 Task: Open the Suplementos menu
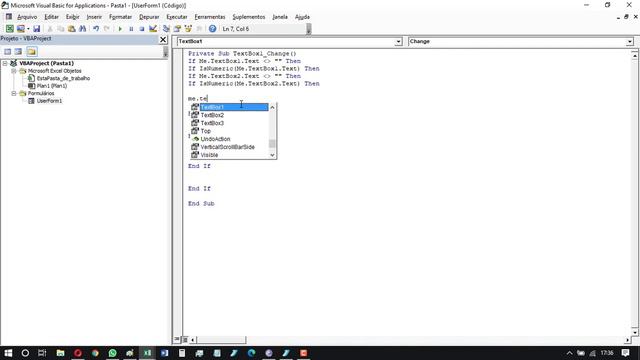click(249, 17)
